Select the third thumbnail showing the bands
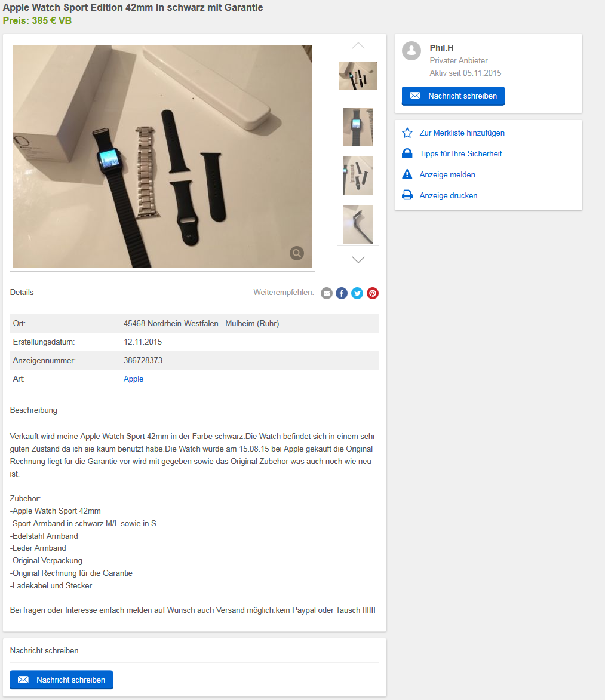 pos(358,176)
